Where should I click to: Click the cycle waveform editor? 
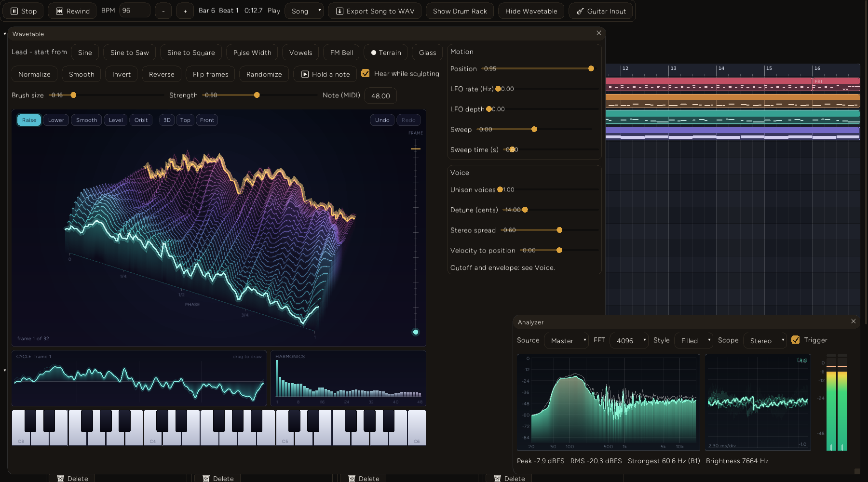click(139, 378)
